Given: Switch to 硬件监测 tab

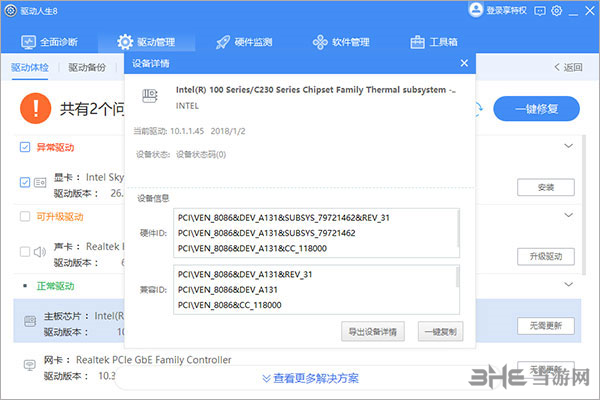Looking at the screenshot, I should 244,42.
